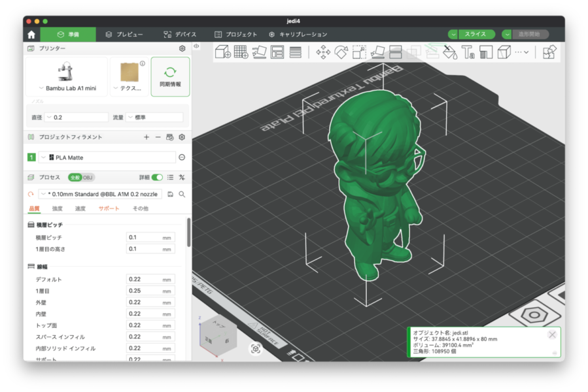Open the Assembly view icon
588x392 pixels.
549,52
